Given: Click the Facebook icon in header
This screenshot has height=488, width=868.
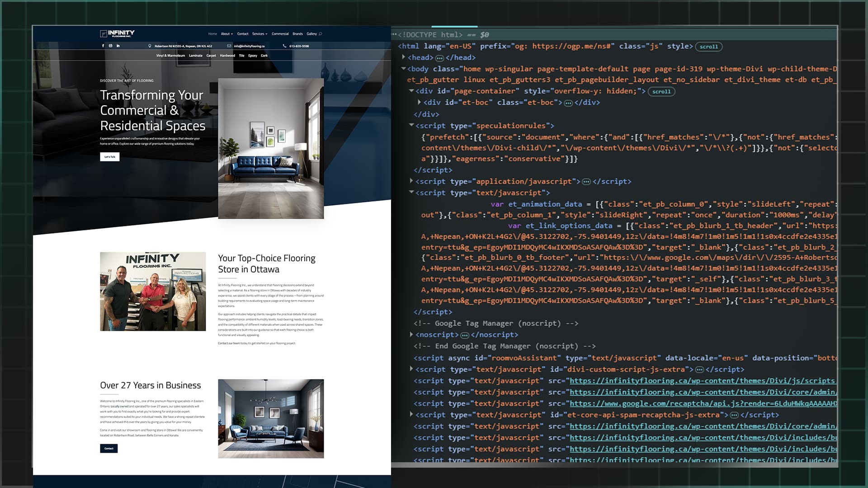Looking at the screenshot, I should tap(103, 46).
